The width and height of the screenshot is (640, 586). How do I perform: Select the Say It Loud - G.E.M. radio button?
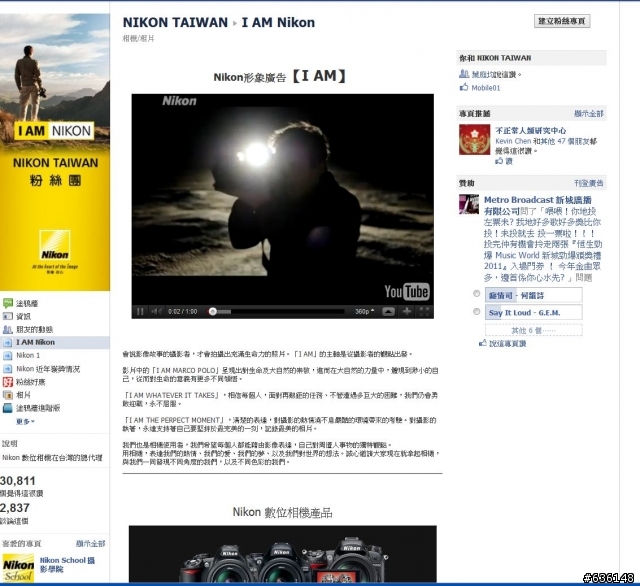[476, 311]
